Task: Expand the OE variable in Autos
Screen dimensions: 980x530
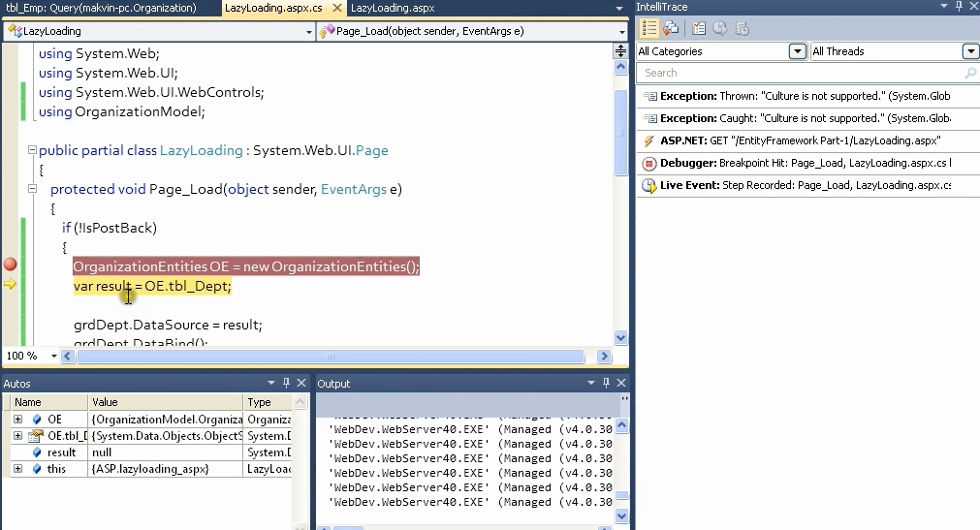Action: (17, 420)
